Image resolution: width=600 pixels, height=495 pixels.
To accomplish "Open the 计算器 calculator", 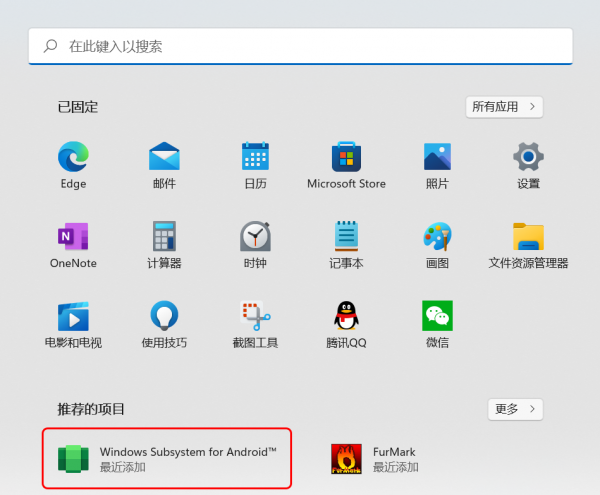I will point(164,245).
